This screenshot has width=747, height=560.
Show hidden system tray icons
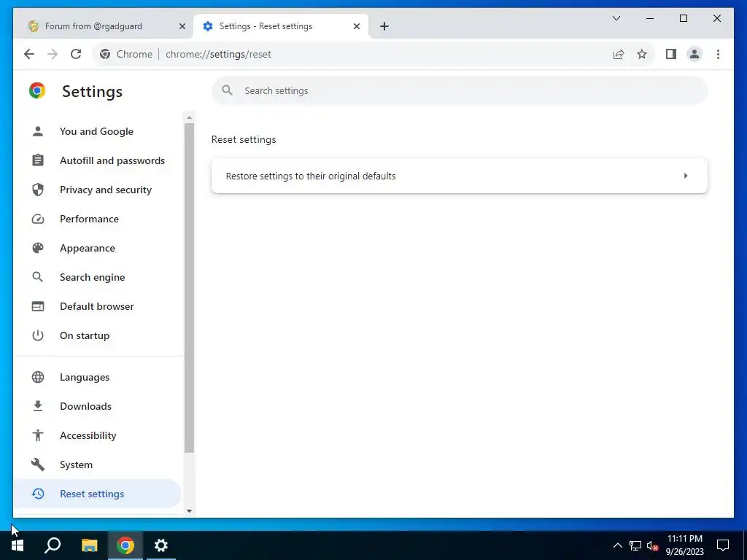pyautogui.click(x=617, y=545)
